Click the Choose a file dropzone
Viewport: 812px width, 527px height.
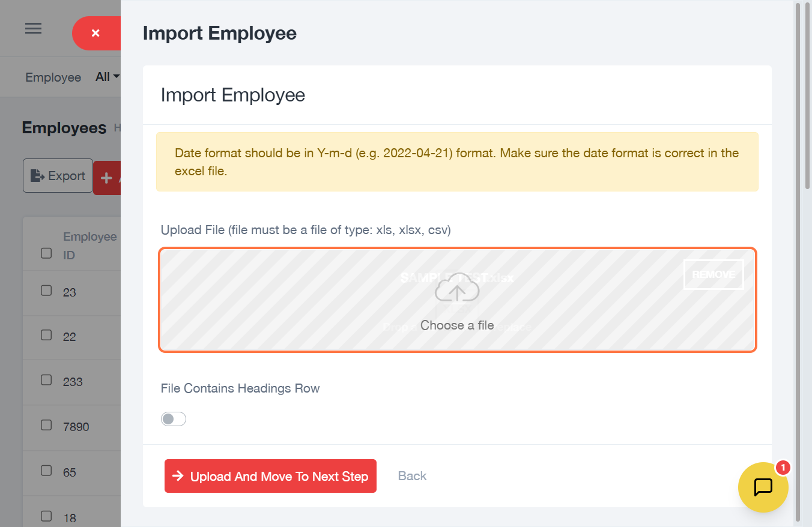(x=456, y=325)
